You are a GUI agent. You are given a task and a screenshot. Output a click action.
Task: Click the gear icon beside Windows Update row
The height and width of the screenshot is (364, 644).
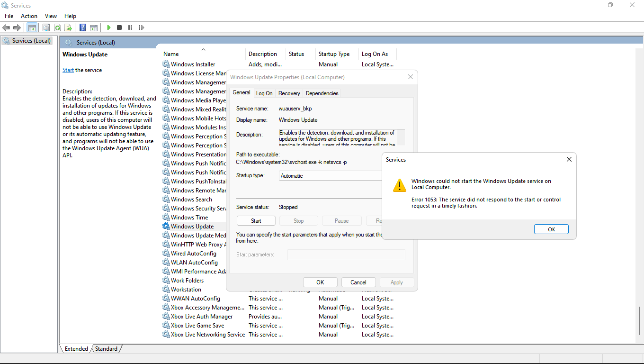click(166, 226)
